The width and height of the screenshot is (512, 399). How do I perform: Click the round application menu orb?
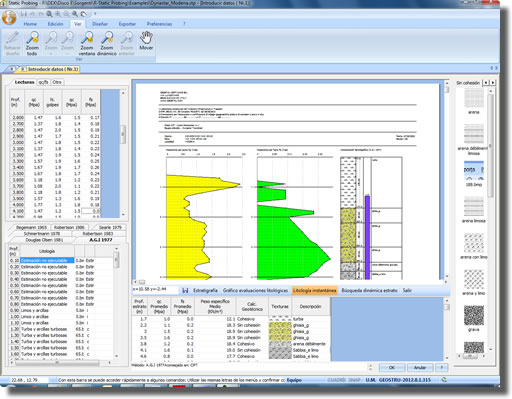click(x=9, y=17)
